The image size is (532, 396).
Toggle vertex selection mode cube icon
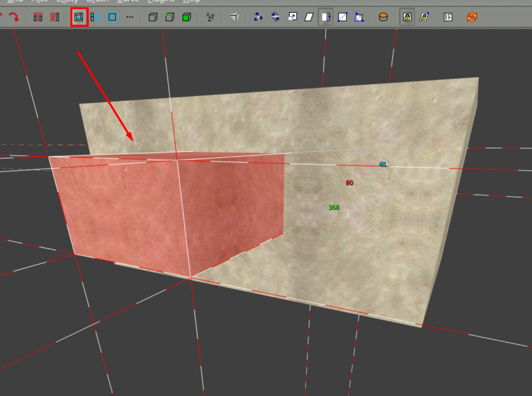(x=153, y=17)
